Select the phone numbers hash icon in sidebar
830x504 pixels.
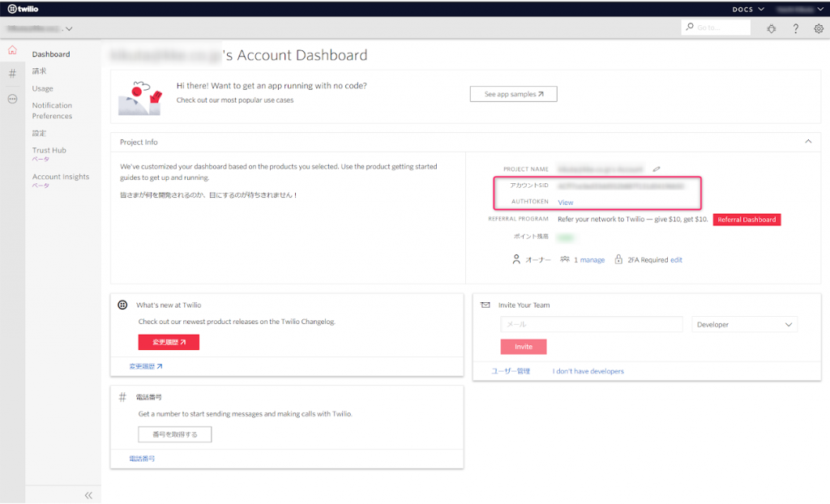(12, 74)
